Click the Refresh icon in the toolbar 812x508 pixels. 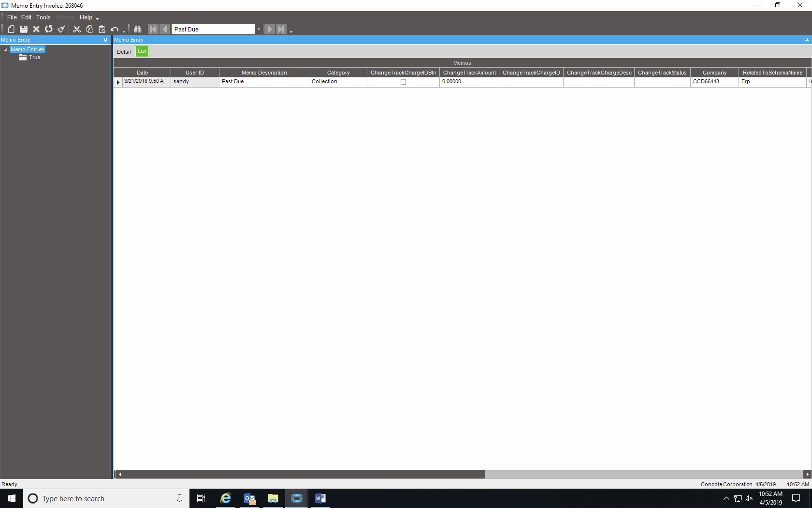49,29
